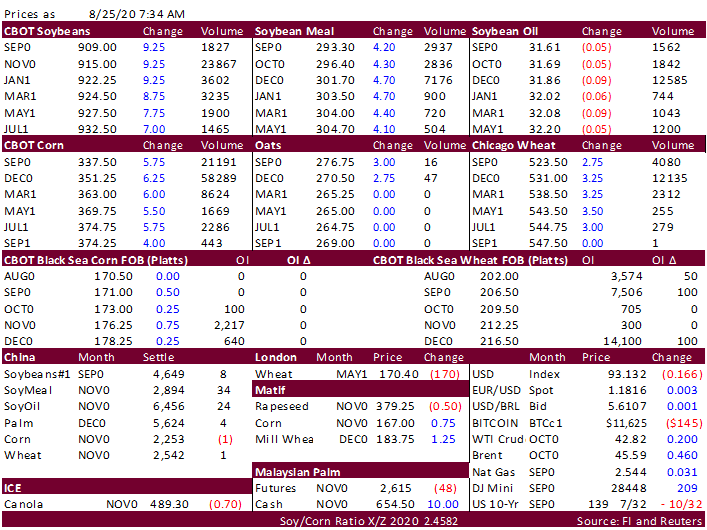Click EUR/USD Spot price 1.1816

click(x=627, y=390)
